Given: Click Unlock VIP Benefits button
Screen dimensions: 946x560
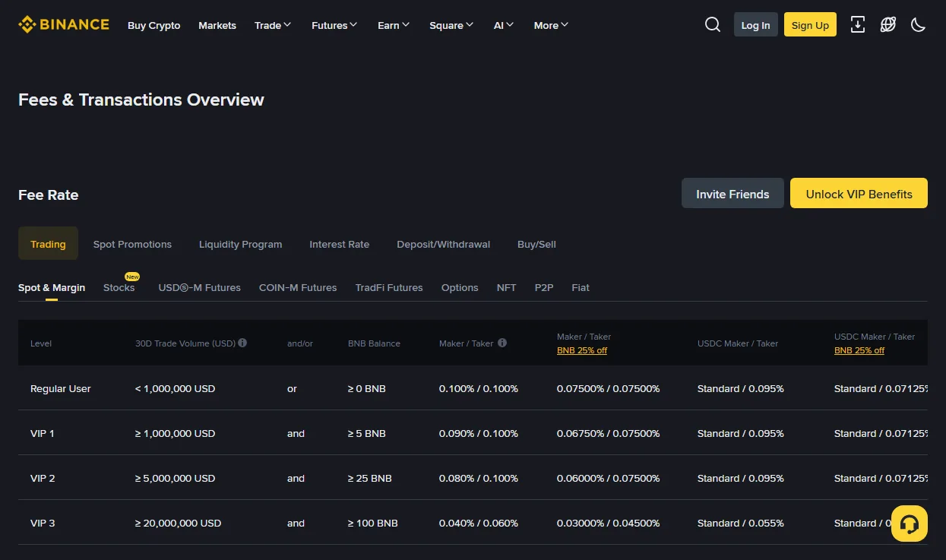Looking at the screenshot, I should 859,194.
